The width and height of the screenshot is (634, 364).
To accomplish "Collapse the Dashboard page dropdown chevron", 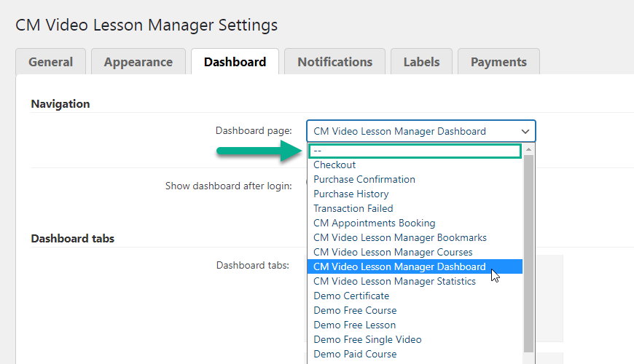I will point(525,131).
